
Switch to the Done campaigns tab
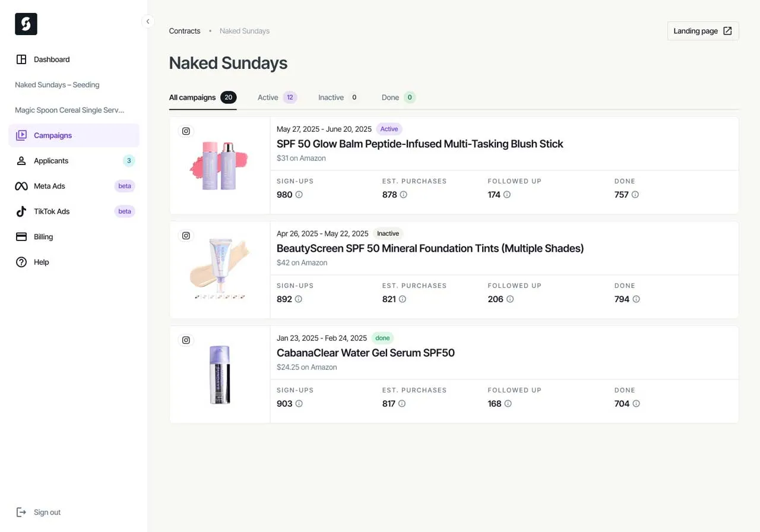tap(389, 97)
